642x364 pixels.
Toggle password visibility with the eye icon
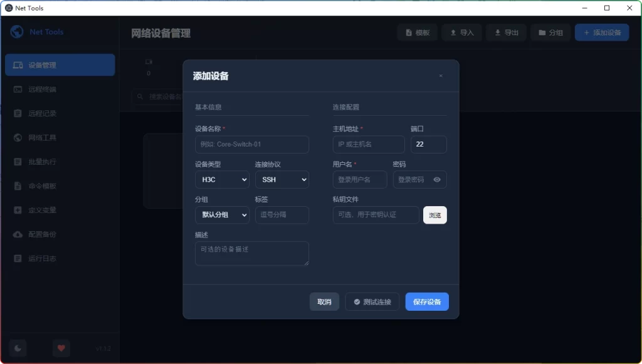coord(438,179)
